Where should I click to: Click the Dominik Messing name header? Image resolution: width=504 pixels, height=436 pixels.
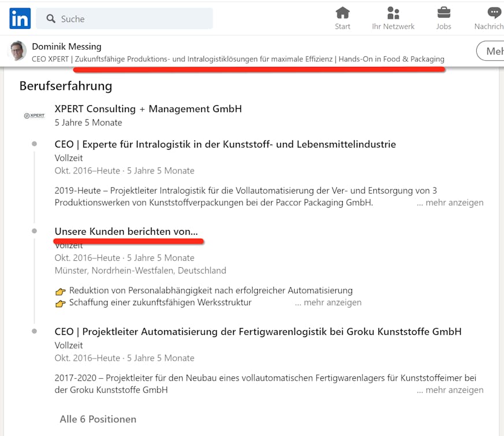(x=66, y=47)
